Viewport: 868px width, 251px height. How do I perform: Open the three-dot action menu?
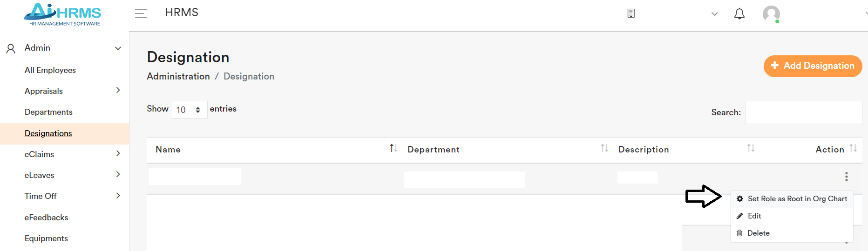tap(846, 177)
